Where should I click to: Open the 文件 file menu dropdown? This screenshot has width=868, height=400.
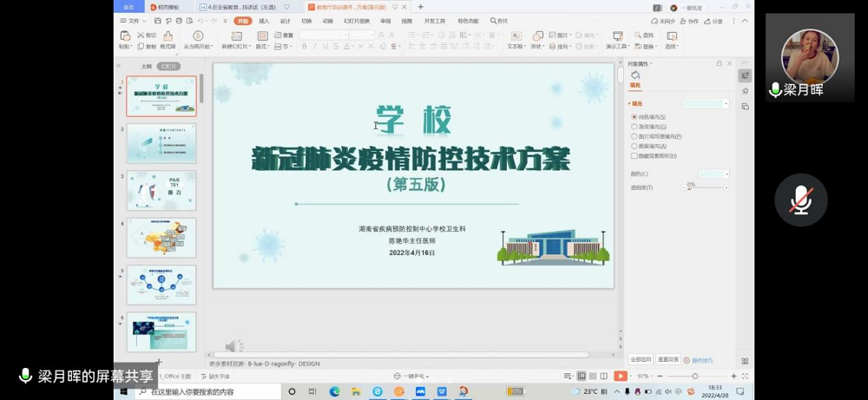click(133, 20)
